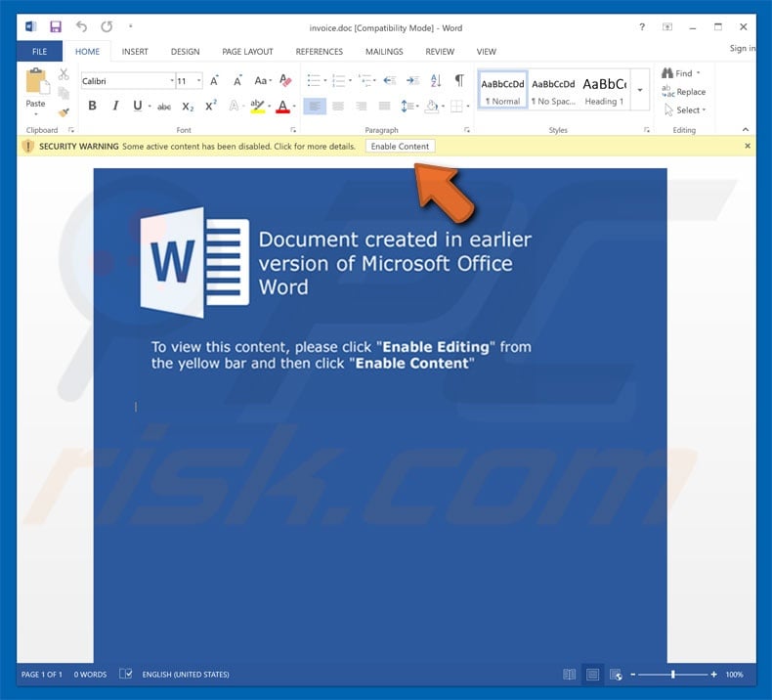Image resolution: width=772 pixels, height=700 pixels.
Task: Open Word Help question mark
Action: [641, 27]
